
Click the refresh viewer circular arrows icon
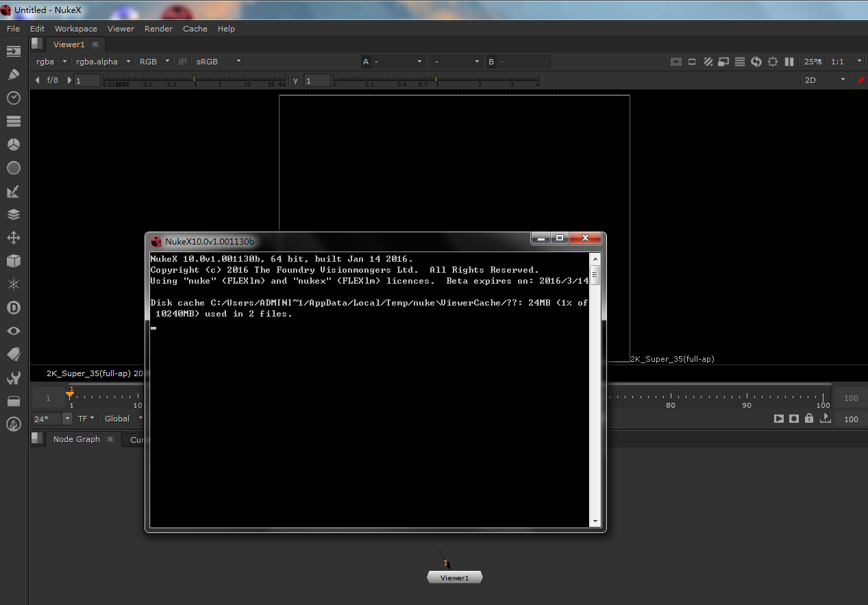pos(756,62)
